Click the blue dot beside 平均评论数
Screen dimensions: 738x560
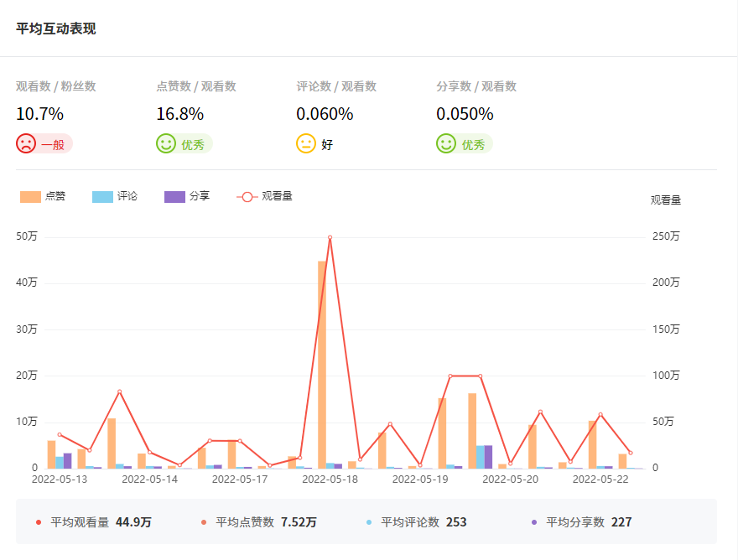pyautogui.click(x=369, y=522)
